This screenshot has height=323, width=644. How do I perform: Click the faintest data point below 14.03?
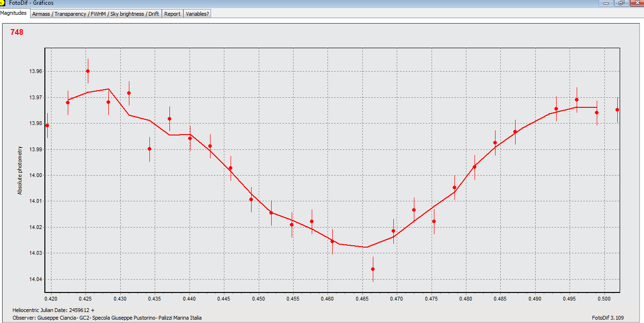pos(373,269)
